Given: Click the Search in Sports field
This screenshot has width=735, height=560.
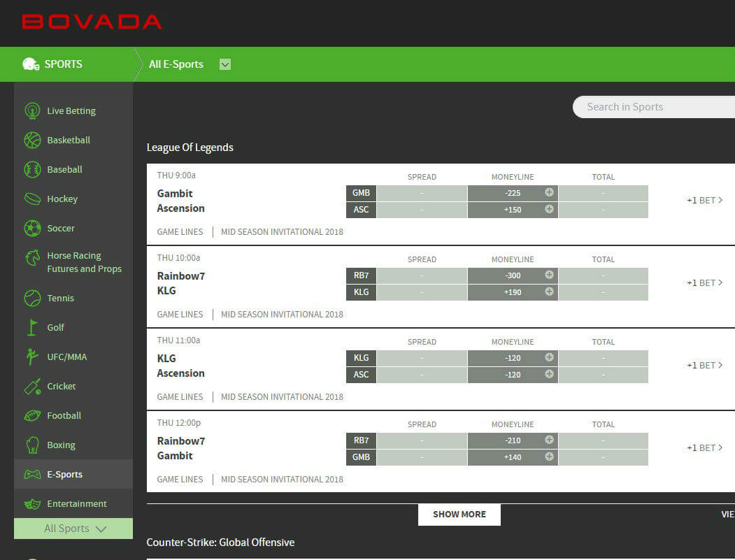Looking at the screenshot, I should tap(654, 107).
